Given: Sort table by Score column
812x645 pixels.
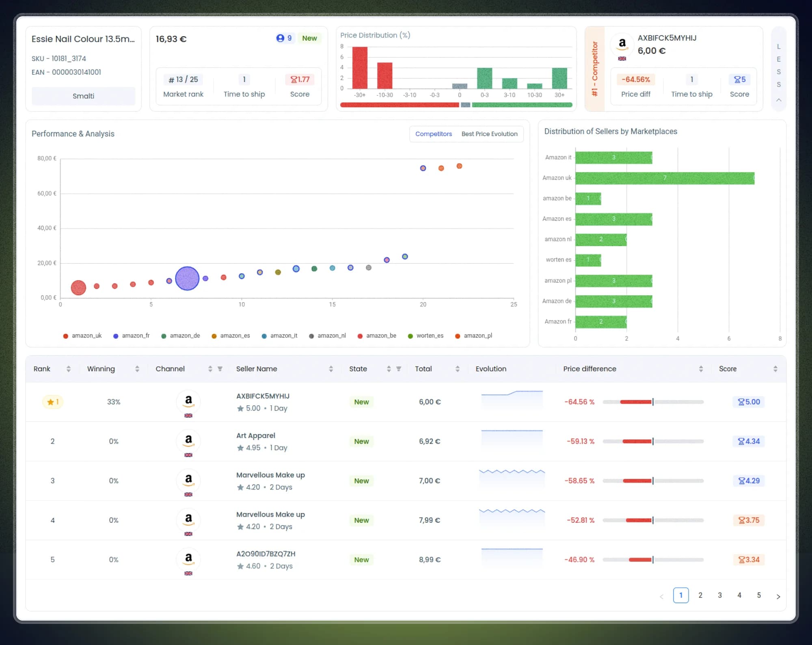Looking at the screenshot, I should coord(775,369).
